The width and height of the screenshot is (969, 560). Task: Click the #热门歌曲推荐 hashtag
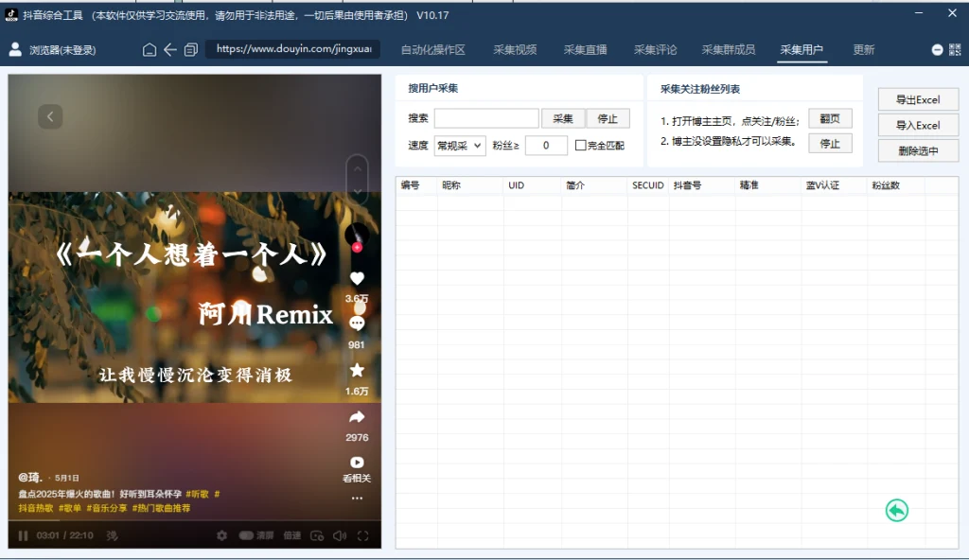point(161,508)
